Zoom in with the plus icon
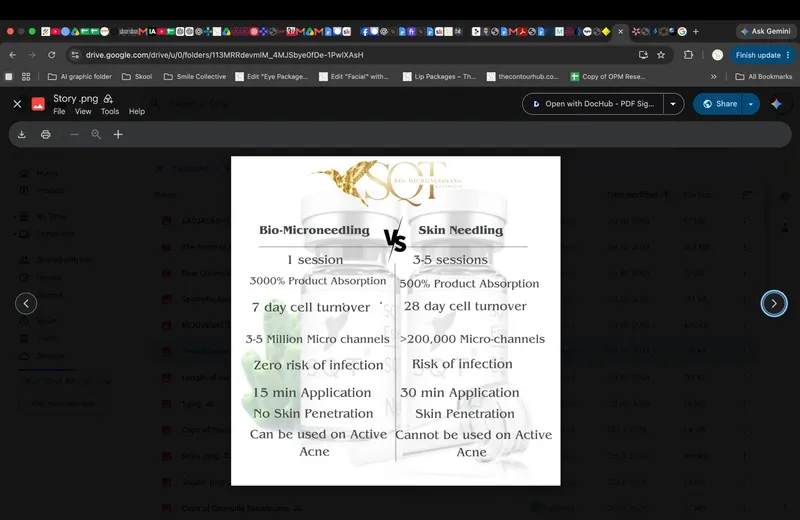The width and height of the screenshot is (800, 520). pos(118,134)
